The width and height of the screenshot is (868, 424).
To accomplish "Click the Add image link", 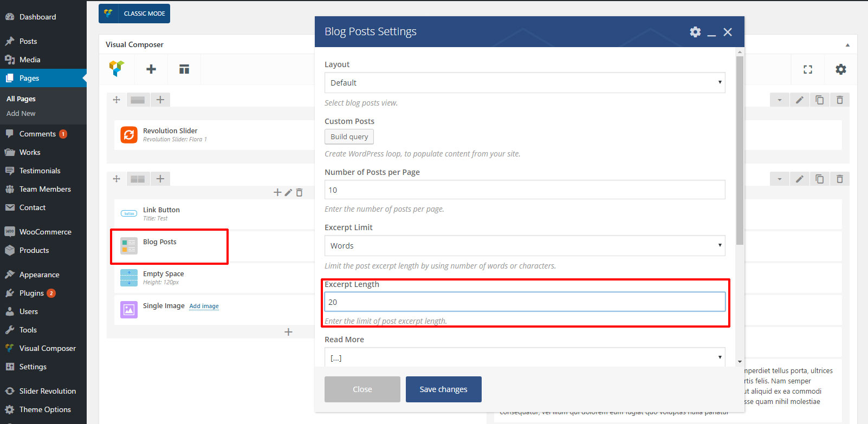I will click(204, 306).
